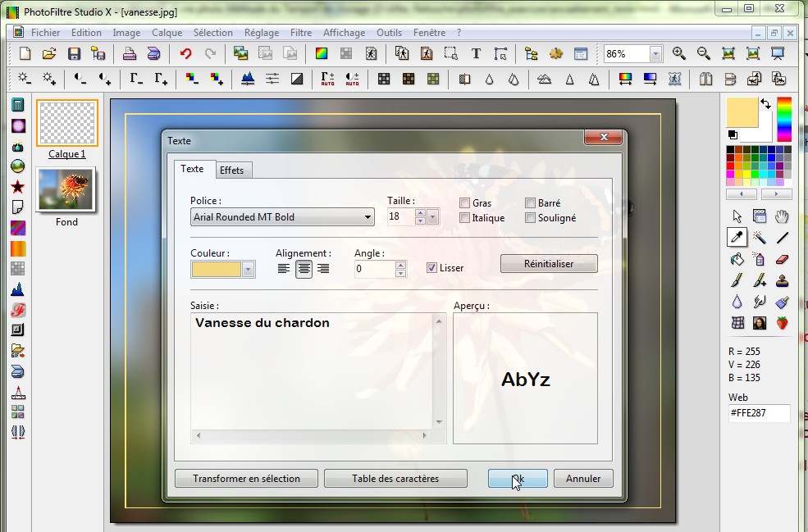Select the Hand move tool
The image size is (808, 532).
click(783, 216)
